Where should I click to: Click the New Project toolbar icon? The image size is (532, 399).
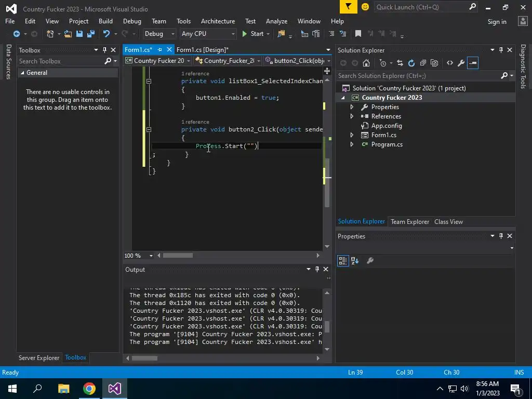[x=50, y=34]
